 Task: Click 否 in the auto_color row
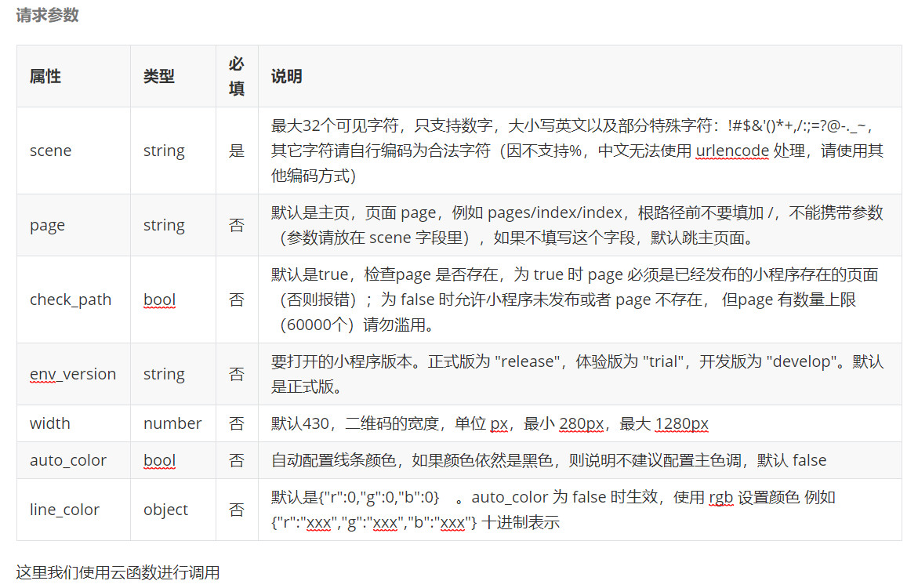coord(237,460)
